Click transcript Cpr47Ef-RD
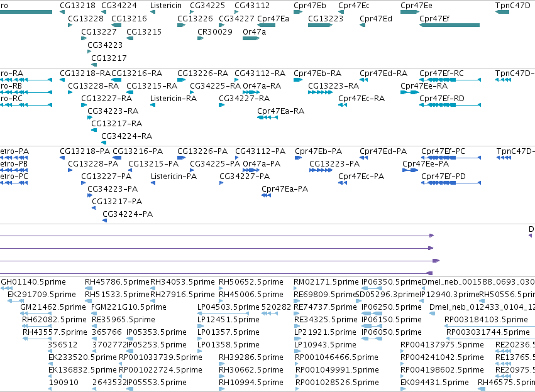Screen dimensions: 535x392 click(442, 98)
